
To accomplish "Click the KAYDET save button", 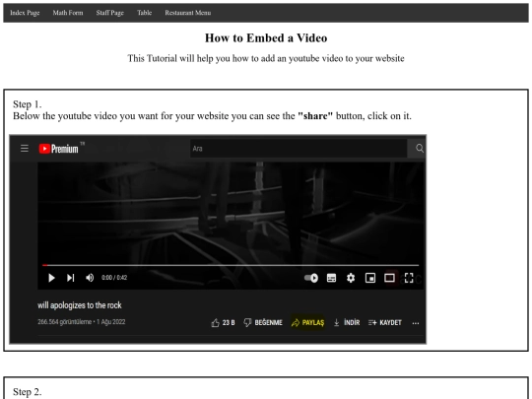I will point(385,322).
